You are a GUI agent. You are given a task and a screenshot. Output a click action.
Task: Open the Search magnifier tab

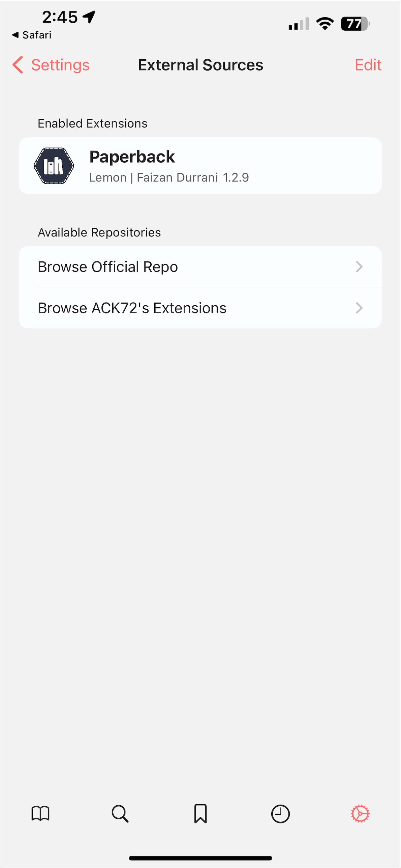click(x=120, y=814)
